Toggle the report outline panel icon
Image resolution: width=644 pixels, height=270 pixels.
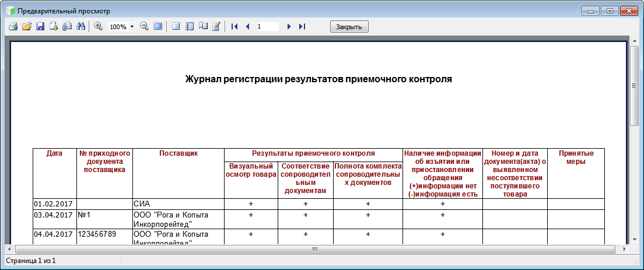coord(176,26)
